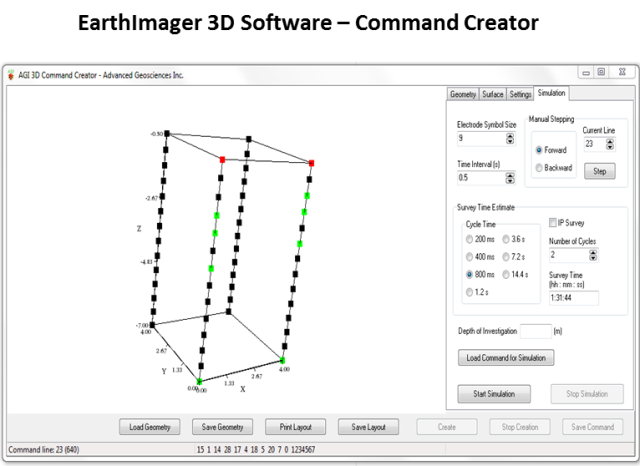Click Load Command for Simulation
The width and height of the screenshot is (640, 466).
pos(506,358)
